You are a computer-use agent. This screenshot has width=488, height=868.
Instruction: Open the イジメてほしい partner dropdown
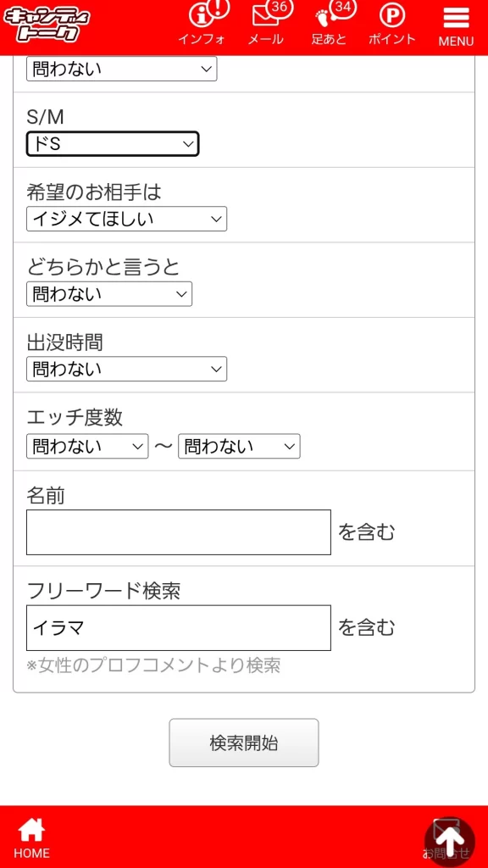[125, 219]
